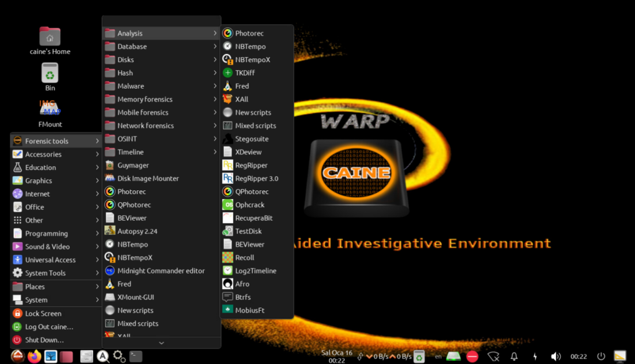
Task: Launch Guymager from the Forensic tools menu
Action: point(161,165)
